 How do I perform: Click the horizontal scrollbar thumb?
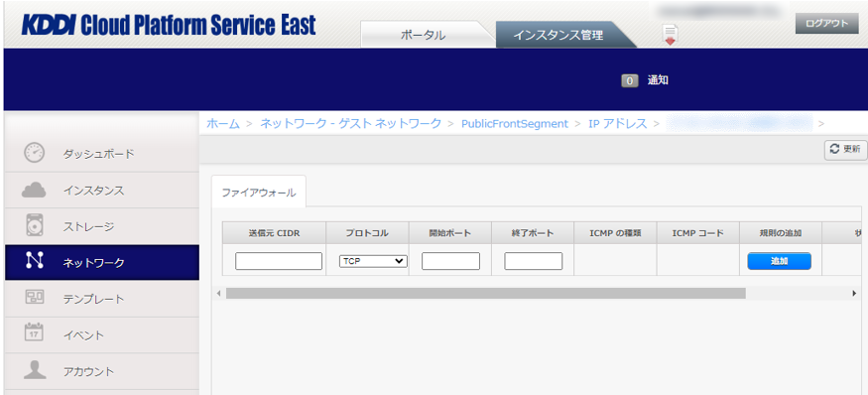click(x=485, y=293)
